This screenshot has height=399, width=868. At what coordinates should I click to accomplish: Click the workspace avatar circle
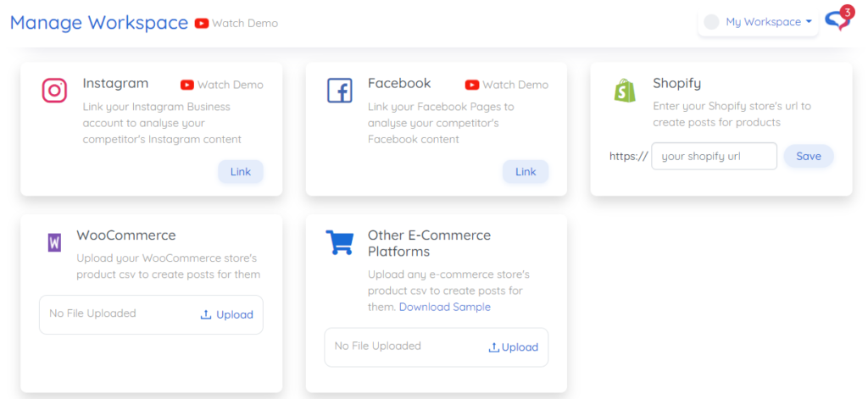711,22
